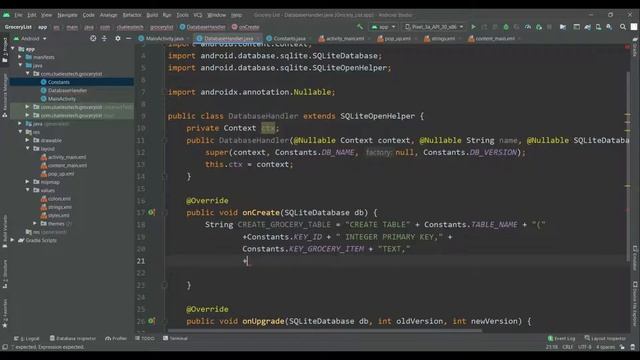Select Constants class in project tree
This screenshot has width=640, height=360.
[58, 82]
